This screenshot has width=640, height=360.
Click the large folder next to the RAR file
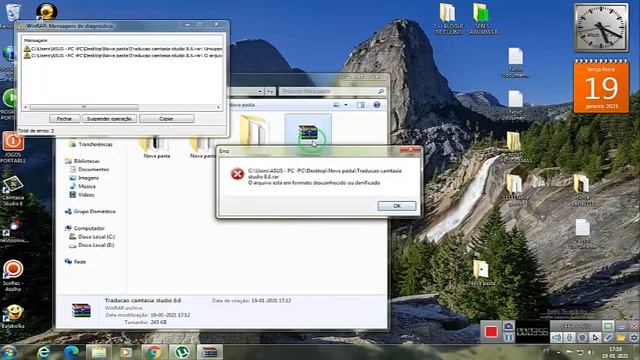pyautogui.click(x=254, y=131)
